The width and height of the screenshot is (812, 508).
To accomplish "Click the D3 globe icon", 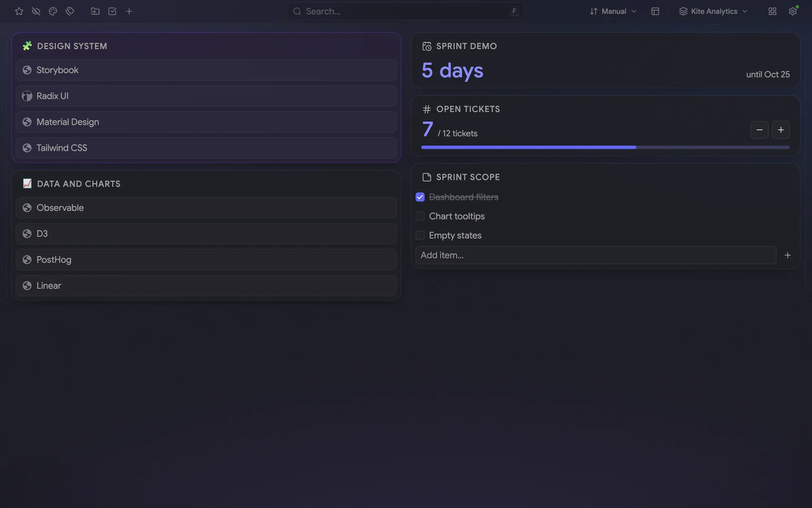I will 27,234.
